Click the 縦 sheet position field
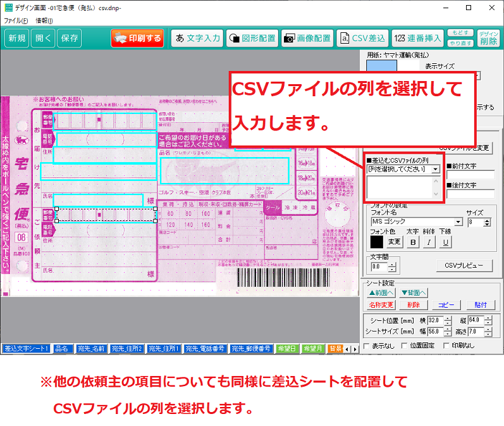This screenshot has height=426, width=504. (476, 320)
